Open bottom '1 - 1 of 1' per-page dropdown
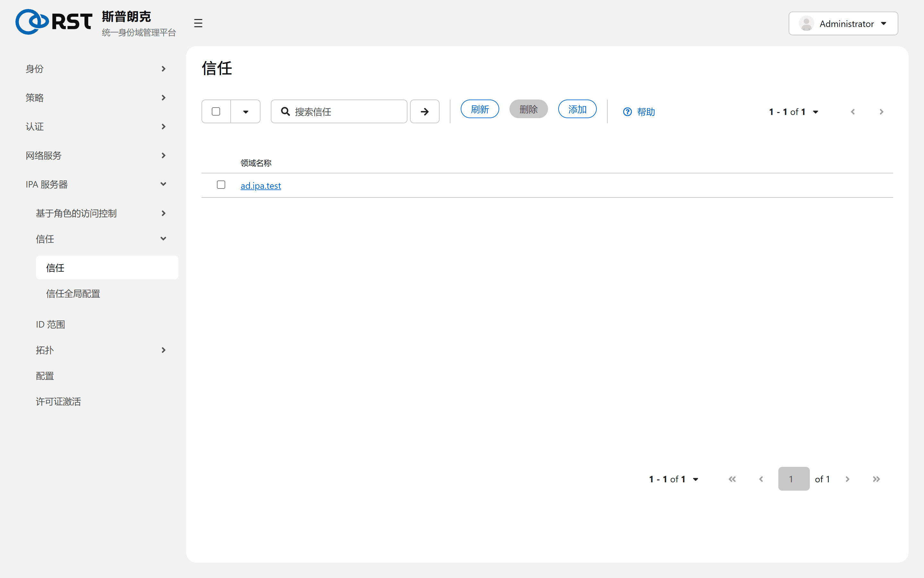924x578 pixels. coord(673,479)
